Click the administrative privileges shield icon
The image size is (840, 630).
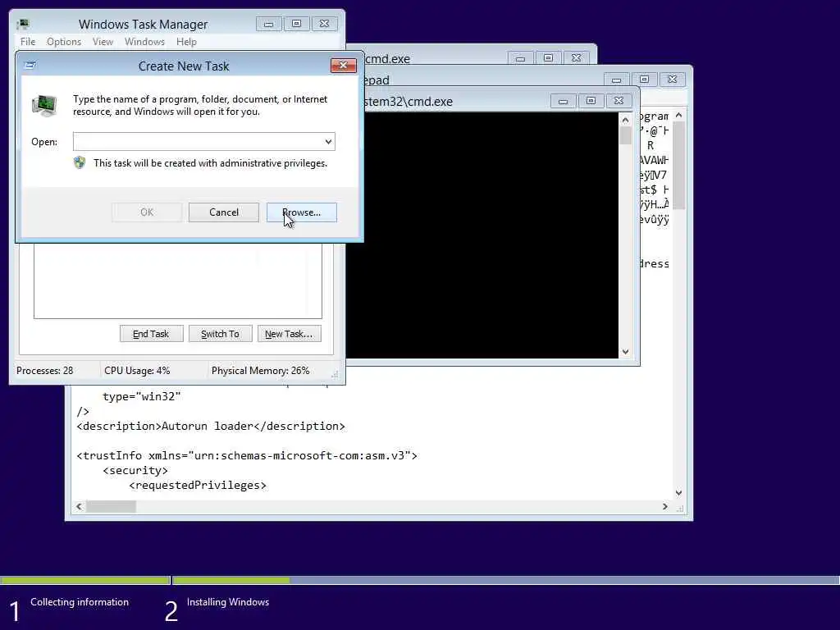[x=80, y=163]
